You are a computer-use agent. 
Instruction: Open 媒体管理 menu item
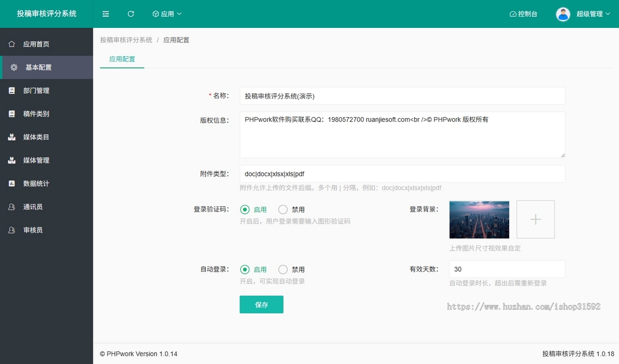coord(46,160)
